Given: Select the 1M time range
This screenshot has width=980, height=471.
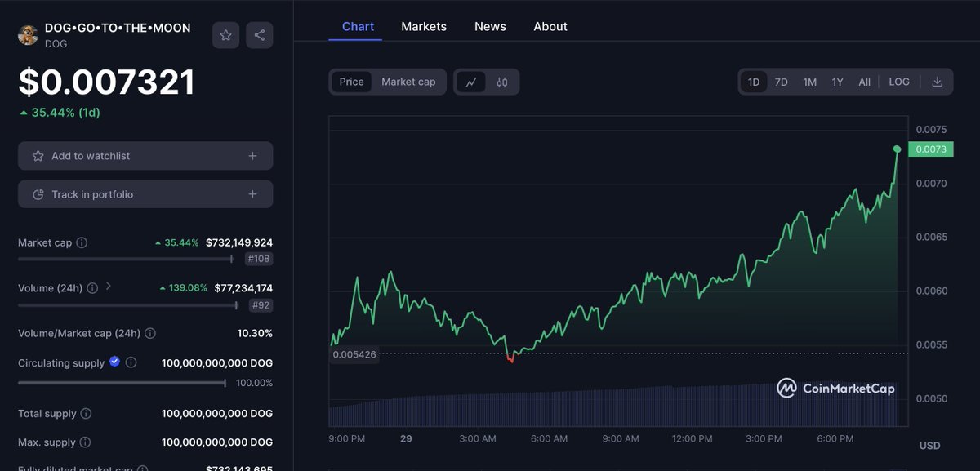Looking at the screenshot, I should [809, 82].
